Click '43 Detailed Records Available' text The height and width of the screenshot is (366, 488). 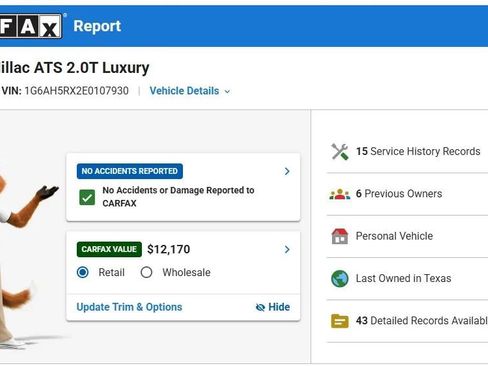[422, 321]
